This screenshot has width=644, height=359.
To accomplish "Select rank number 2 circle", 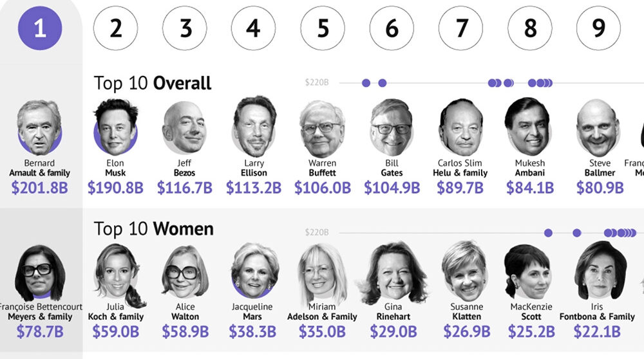I will click(x=115, y=28).
